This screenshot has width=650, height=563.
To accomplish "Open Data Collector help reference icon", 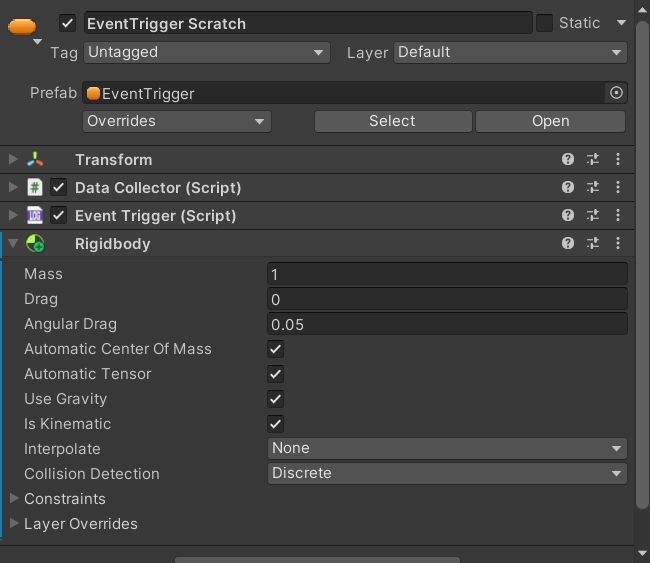I will [568, 187].
